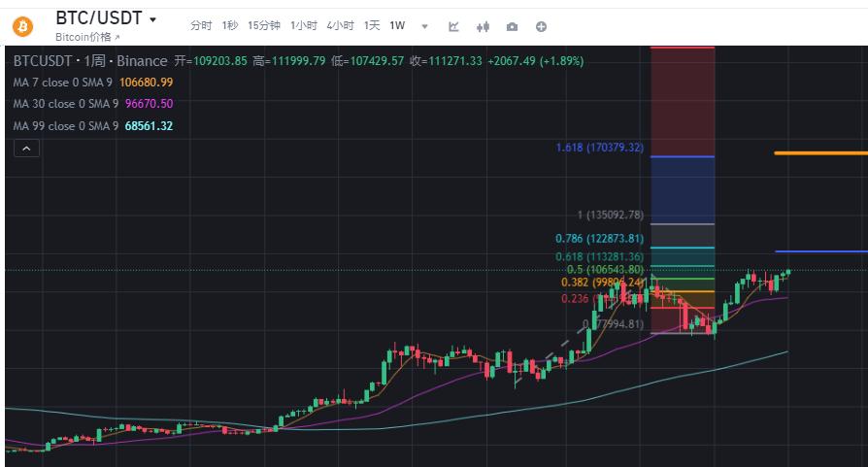Select the candlestick chart style icon
868x467 pixels.
click(x=483, y=26)
